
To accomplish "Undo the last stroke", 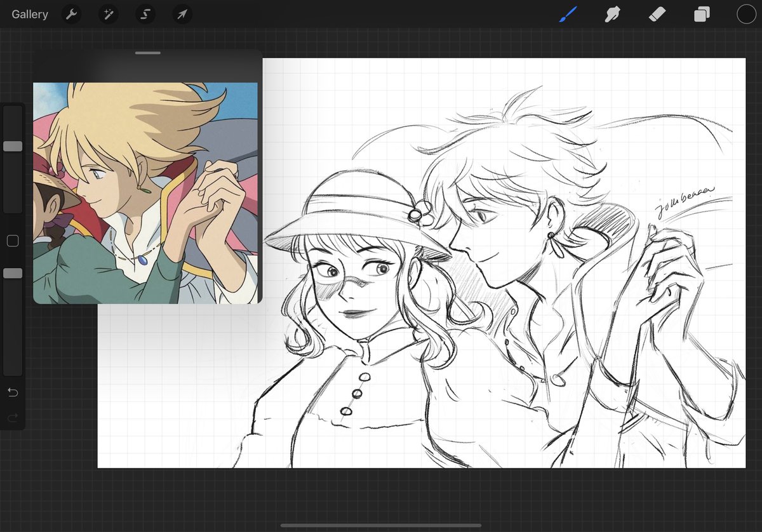I will (13, 392).
